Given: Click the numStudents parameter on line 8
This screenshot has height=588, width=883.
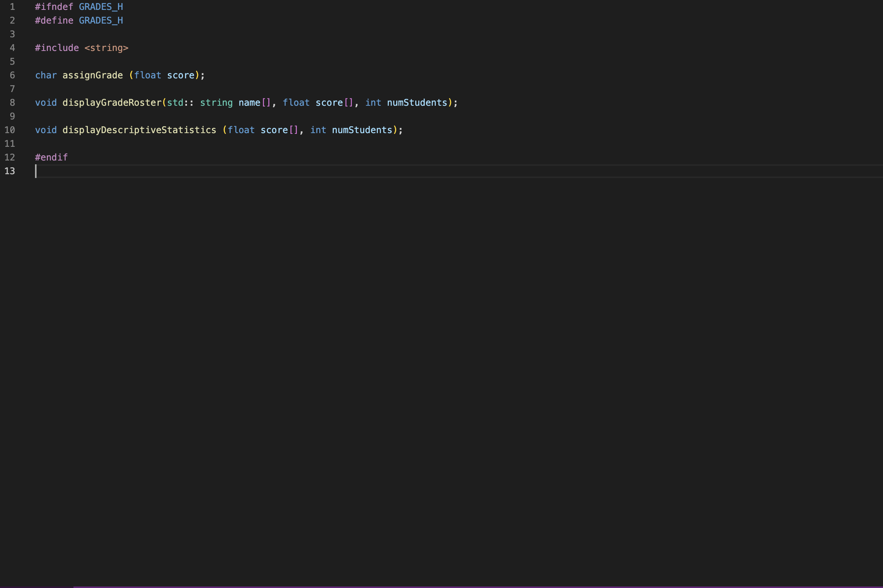Looking at the screenshot, I should click(416, 102).
